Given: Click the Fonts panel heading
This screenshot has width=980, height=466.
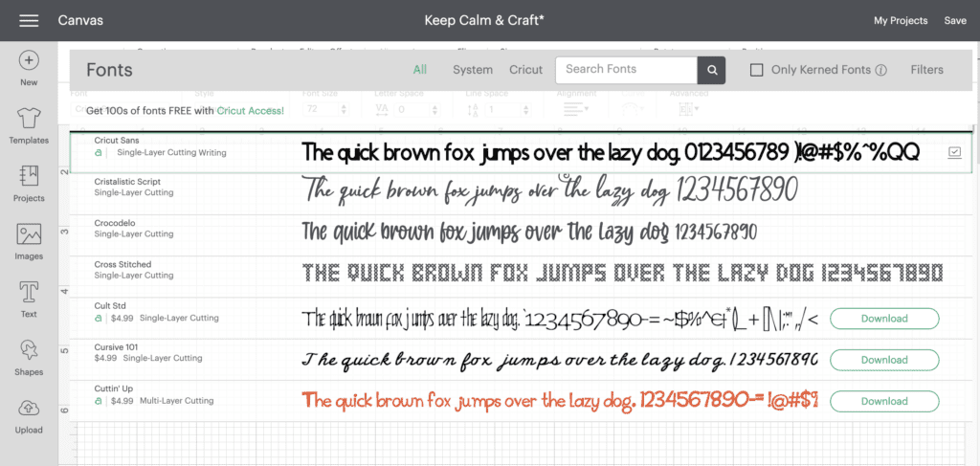Looking at the screenshot, I should (x=109, y=70).
